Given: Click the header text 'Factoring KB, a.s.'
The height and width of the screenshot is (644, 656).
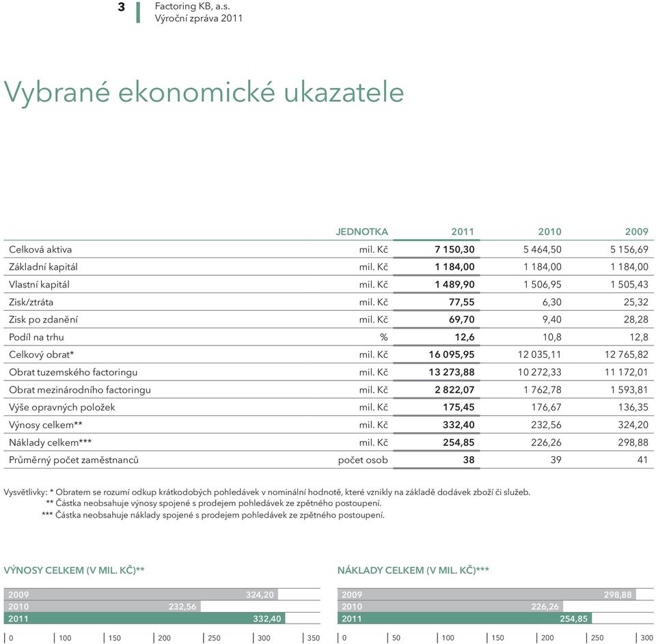Looking at the screenshot, I should [x=193, y=6].
